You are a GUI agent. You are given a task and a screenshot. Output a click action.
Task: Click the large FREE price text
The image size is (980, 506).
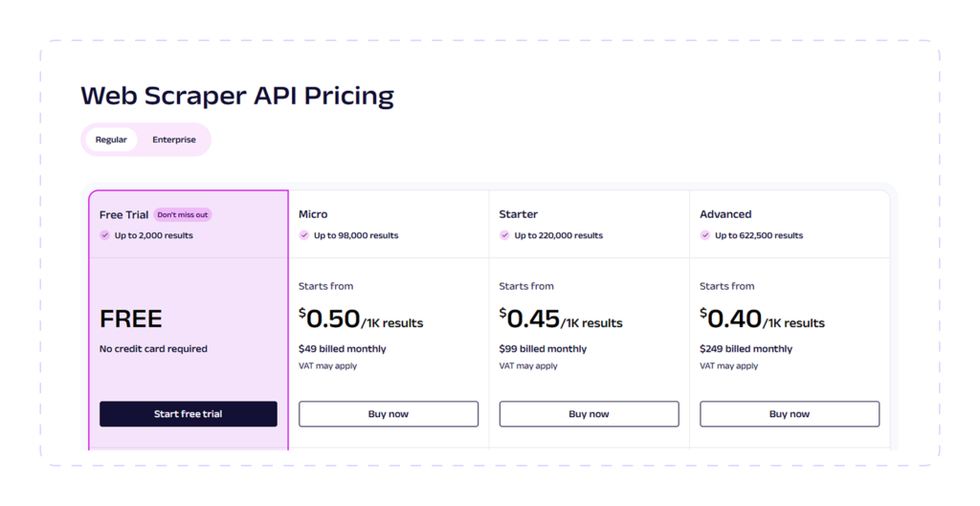tap(130, 319)
